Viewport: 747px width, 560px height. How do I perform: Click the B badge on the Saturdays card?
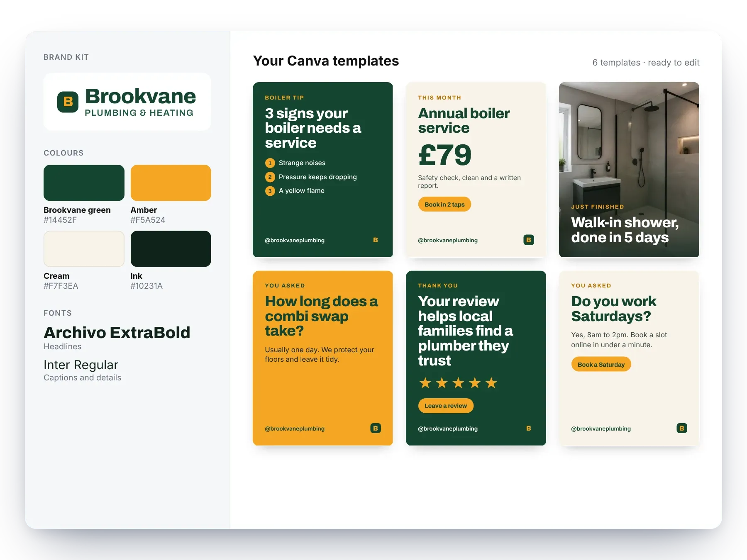[x=682, y=429]
